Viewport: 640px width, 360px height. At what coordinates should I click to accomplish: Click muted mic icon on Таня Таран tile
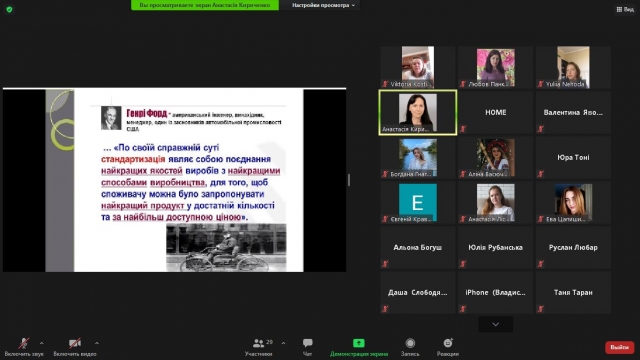click(x=541, y=309)
